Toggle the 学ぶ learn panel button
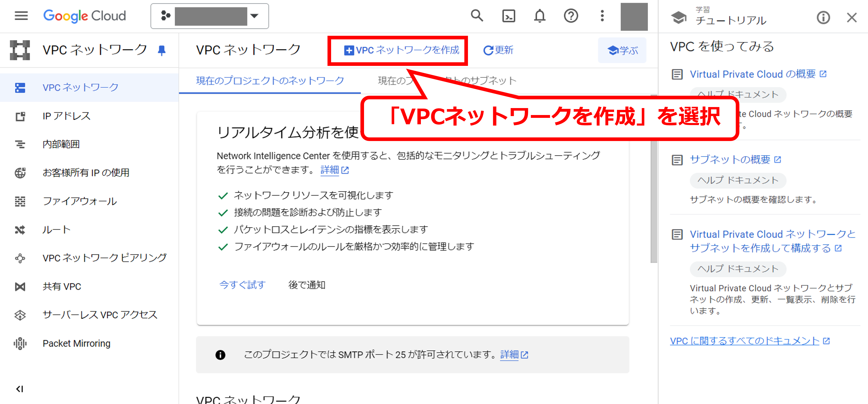 (622, 50)
